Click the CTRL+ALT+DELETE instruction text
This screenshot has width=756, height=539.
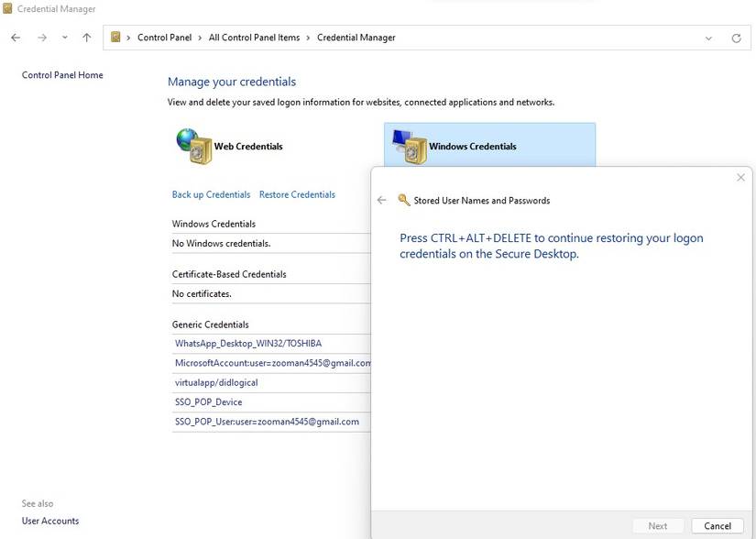tap(552, 246)
